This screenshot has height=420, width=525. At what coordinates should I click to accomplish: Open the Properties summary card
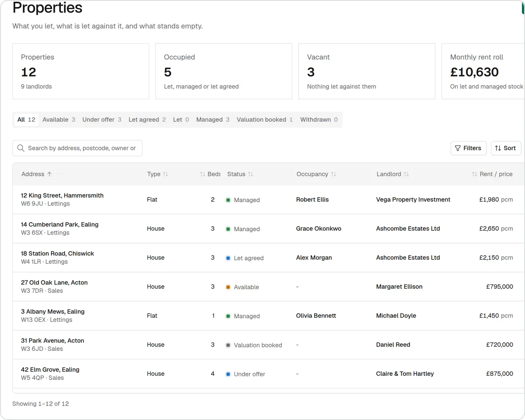80,71
